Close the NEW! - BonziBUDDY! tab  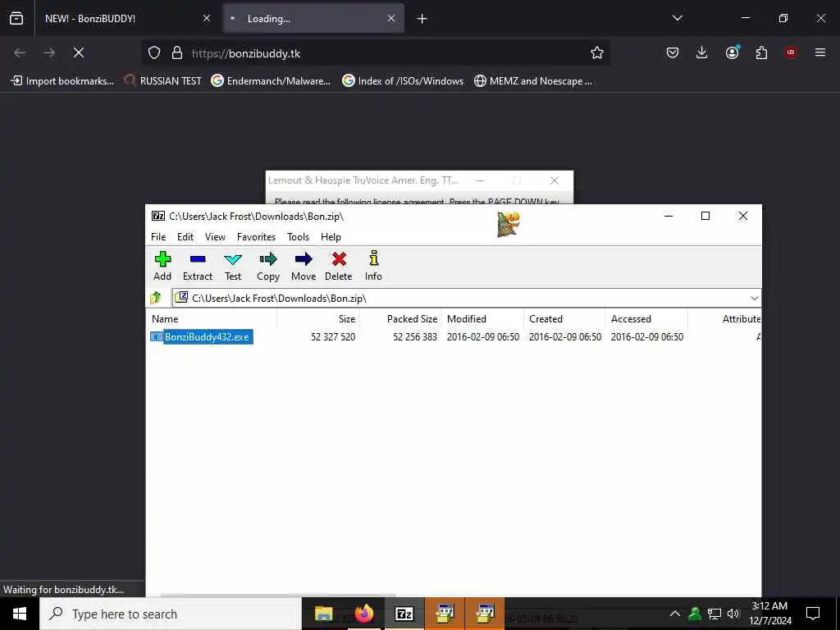(x=206, y=19)
